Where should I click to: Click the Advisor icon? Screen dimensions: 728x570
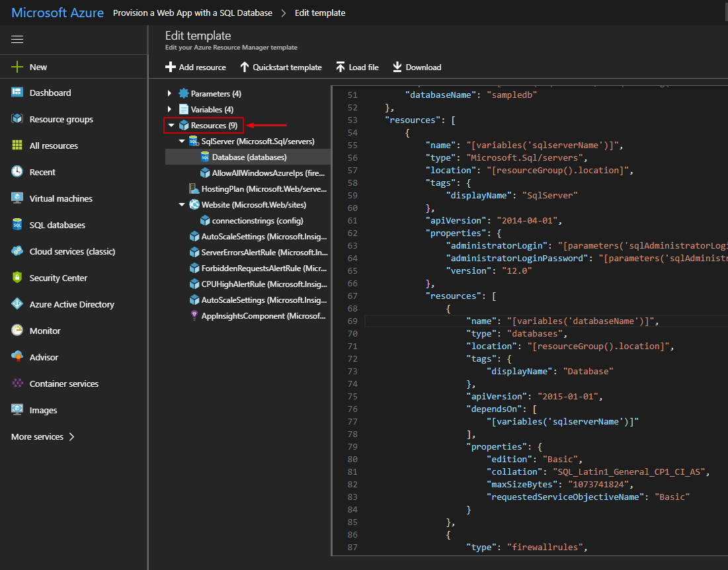[17, 357]
